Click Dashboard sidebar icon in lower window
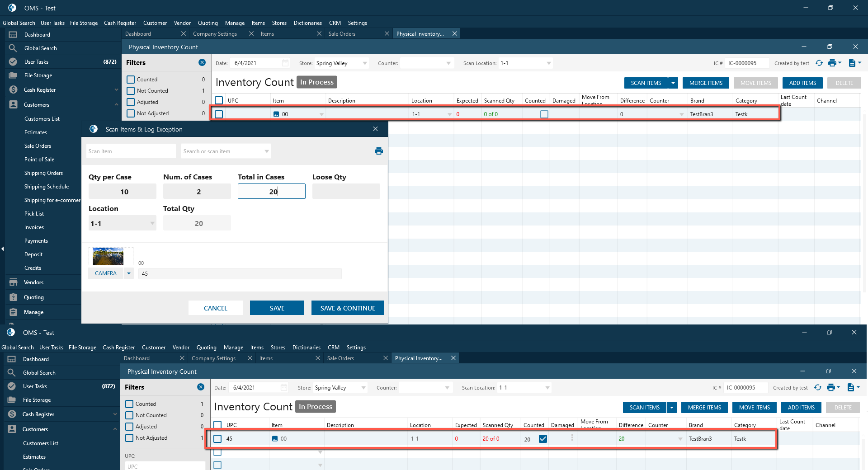Viewport: 868px width, 470px height. (11, 359)
